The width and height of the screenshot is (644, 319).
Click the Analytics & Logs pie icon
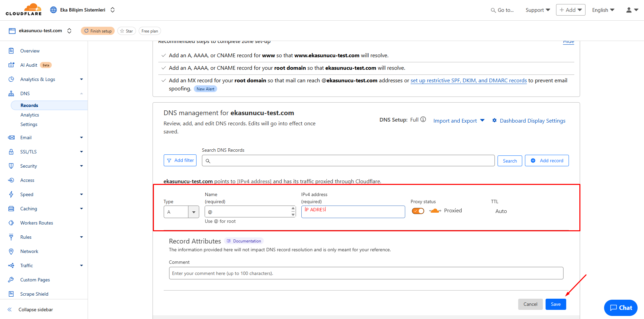pos(11,79)
